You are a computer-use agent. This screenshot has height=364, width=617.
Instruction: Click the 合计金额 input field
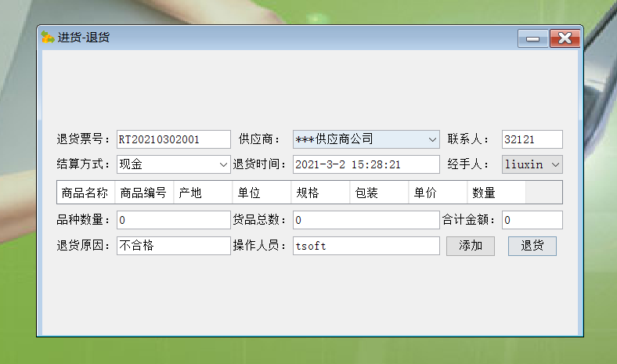pyautogui.click(x=532, y=220)
